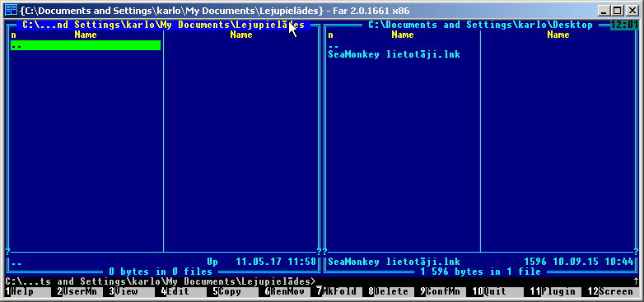Select F3 View in key bar

(x=128, y=292)
